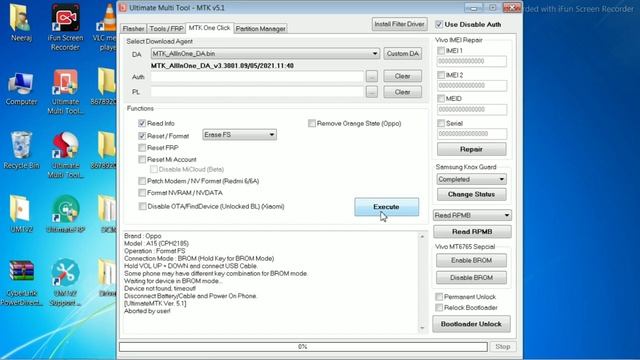Click the IMEI 1 number field
The image size is (640, 360).
click(472, 61)
